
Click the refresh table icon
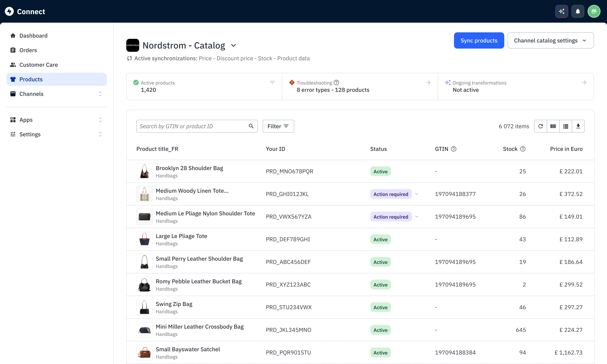click(541, 126)
